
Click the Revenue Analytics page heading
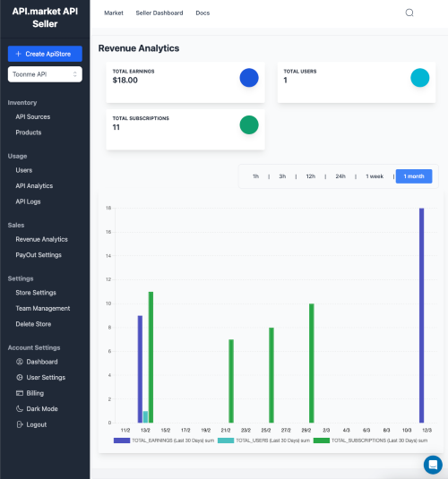pos(139,48)
